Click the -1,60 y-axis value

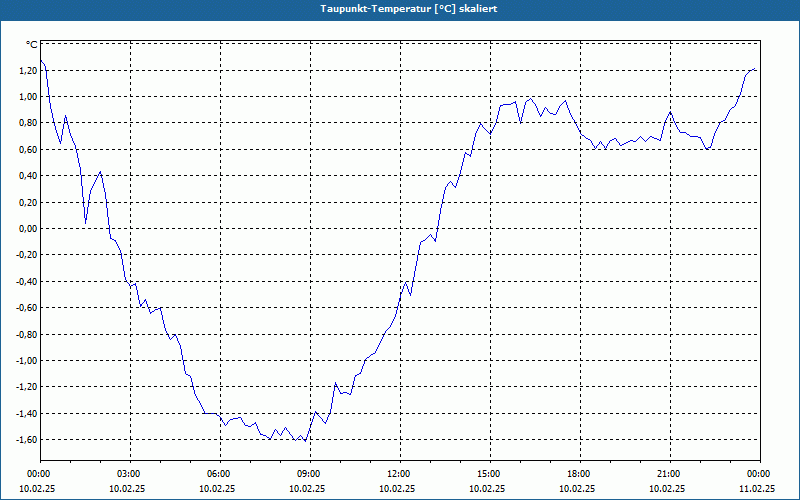(x=27, y=440)
